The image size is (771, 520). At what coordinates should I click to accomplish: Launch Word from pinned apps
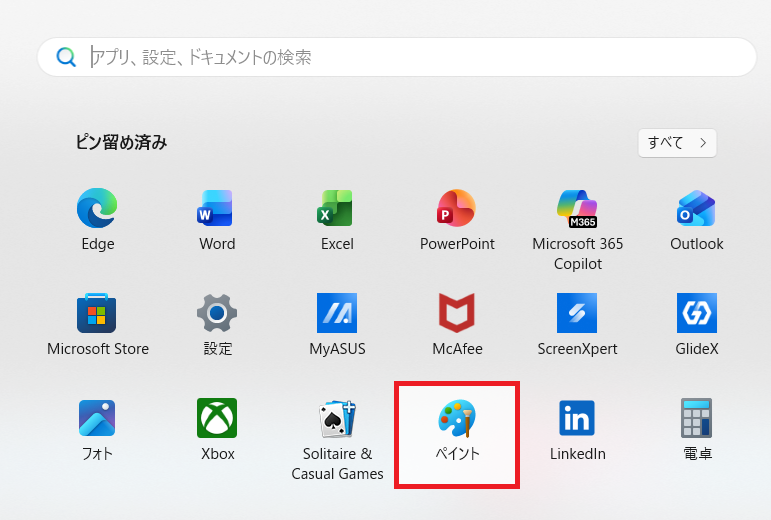pyautogui.click(x=217, y=220)
